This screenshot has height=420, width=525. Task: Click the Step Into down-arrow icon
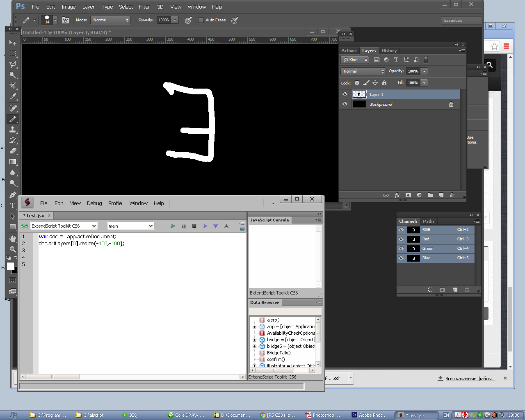point(216,226)
